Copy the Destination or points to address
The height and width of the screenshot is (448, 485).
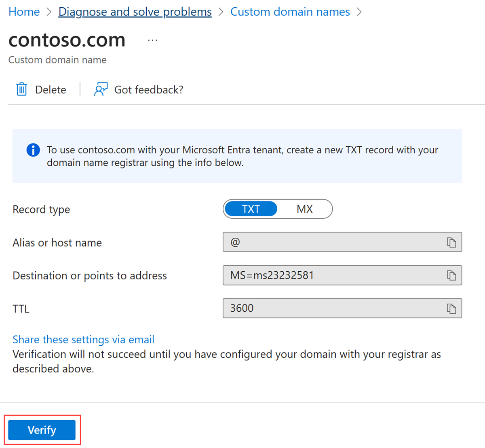[451, 275]
